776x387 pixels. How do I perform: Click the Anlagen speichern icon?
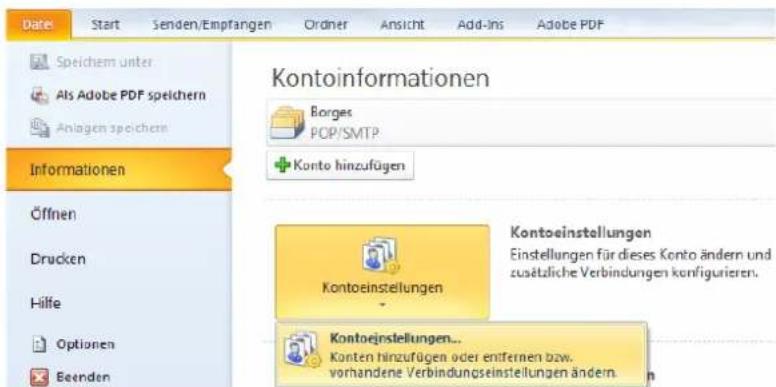[x=40, y=128]
